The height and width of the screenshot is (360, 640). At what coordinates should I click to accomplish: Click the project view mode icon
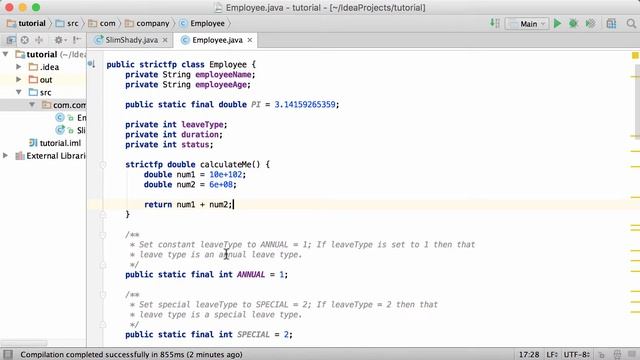11,40
